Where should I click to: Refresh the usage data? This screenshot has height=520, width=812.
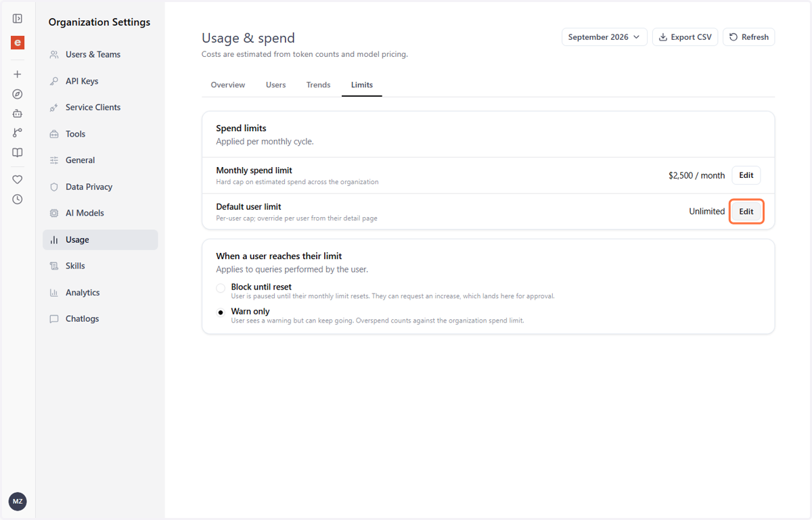(x=748, y=37)
